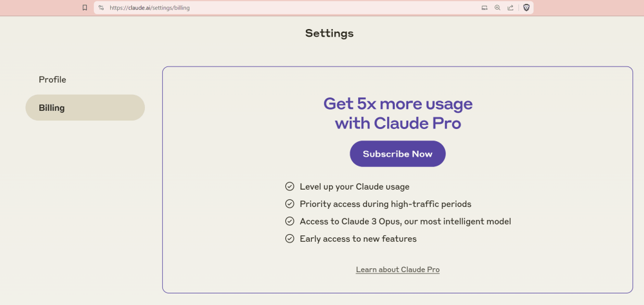
Task: Click checkmark icon beside Level up usage
Action: [290, 186]
